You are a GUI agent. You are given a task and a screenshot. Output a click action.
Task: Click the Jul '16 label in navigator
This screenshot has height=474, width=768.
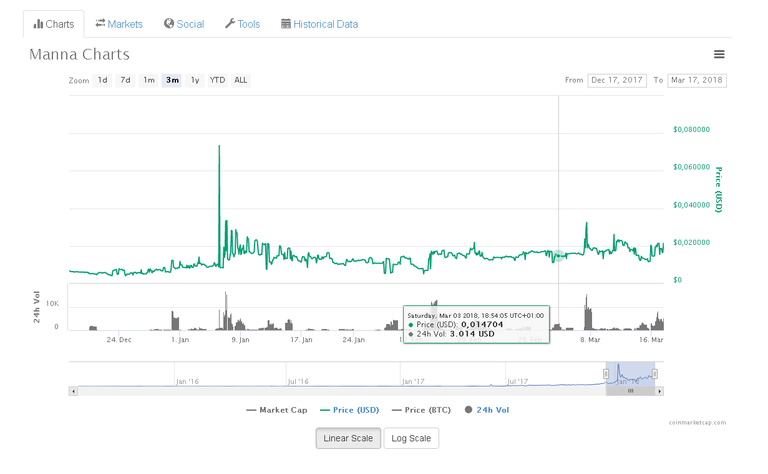[298, 381]
